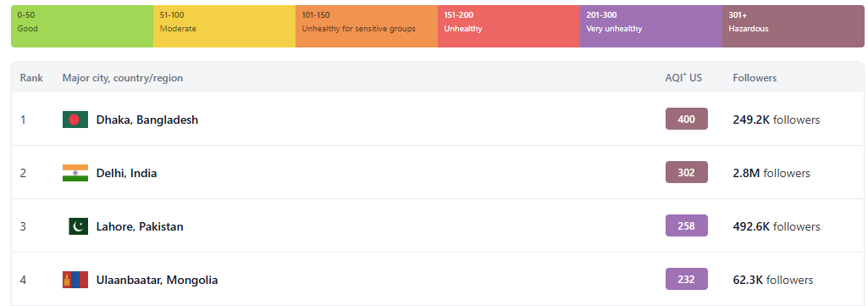This screenshot has width=868, height=306.
Task: Select the orange Unhealthy for sensitive groups swatch
Action: [367, 26]
